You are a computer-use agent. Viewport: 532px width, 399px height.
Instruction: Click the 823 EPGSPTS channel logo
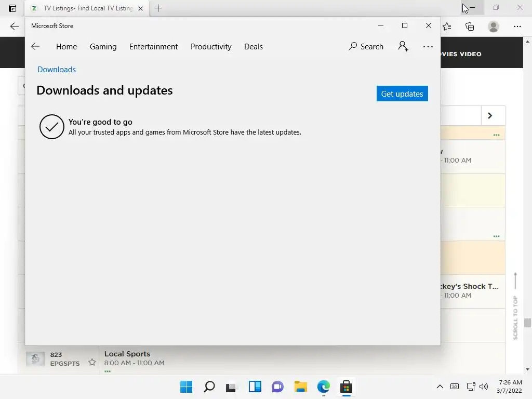point(35,359)
